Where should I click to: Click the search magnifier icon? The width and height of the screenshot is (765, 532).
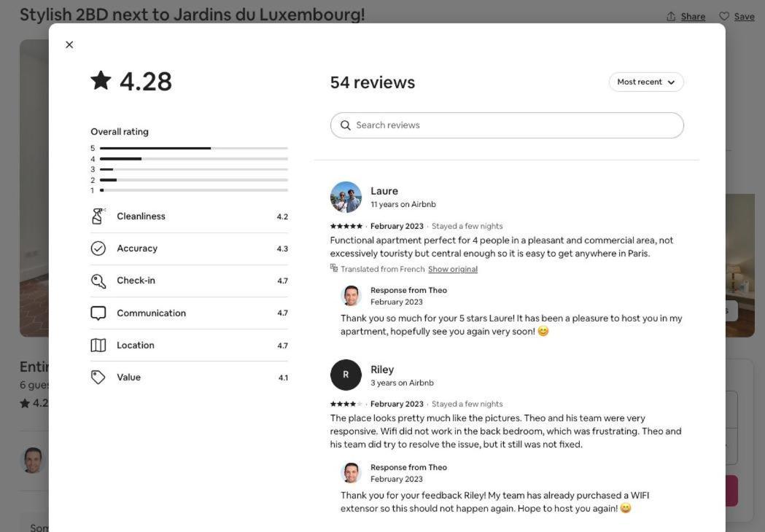click(x=346, y=125)
